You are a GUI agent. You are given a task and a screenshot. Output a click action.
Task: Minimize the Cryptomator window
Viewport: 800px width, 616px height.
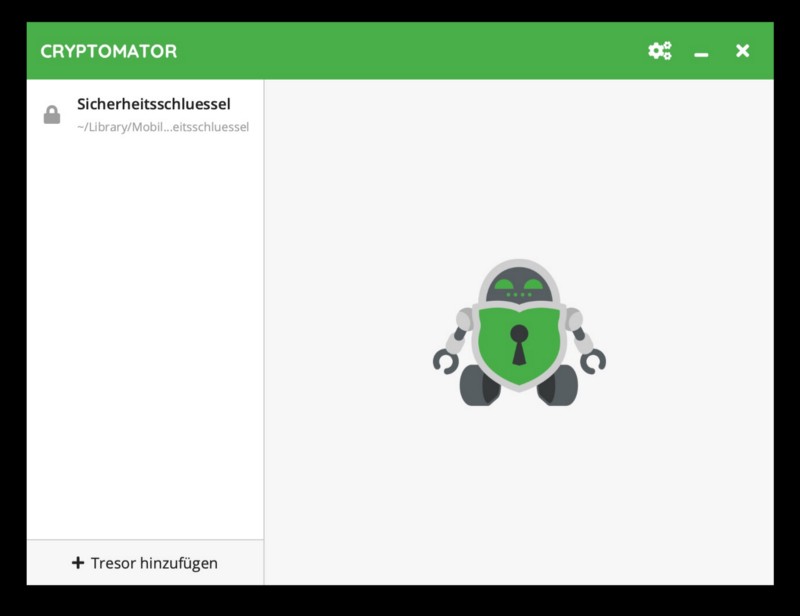pyautogui.click(x=701, y=52)
